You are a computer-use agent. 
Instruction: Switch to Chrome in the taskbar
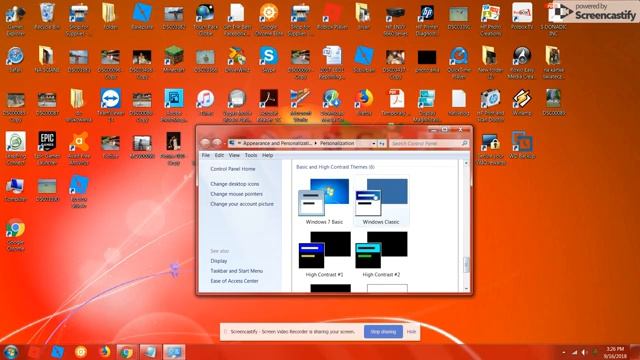[127, 352]
